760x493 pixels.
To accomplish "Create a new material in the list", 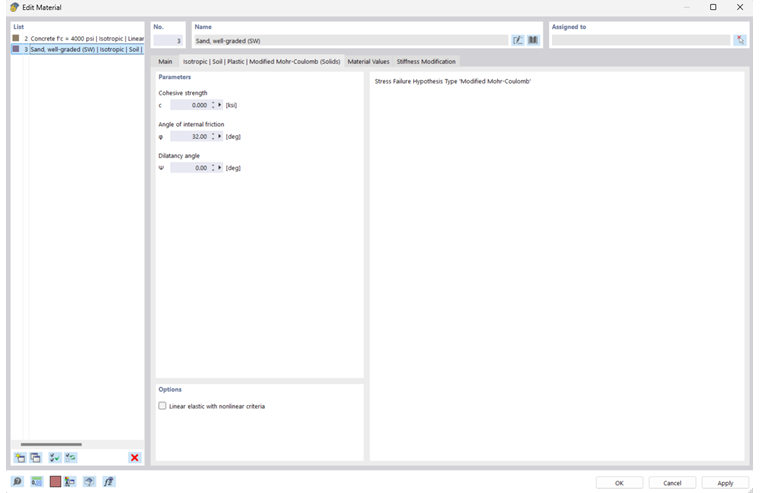I will (x=20, y=458).
